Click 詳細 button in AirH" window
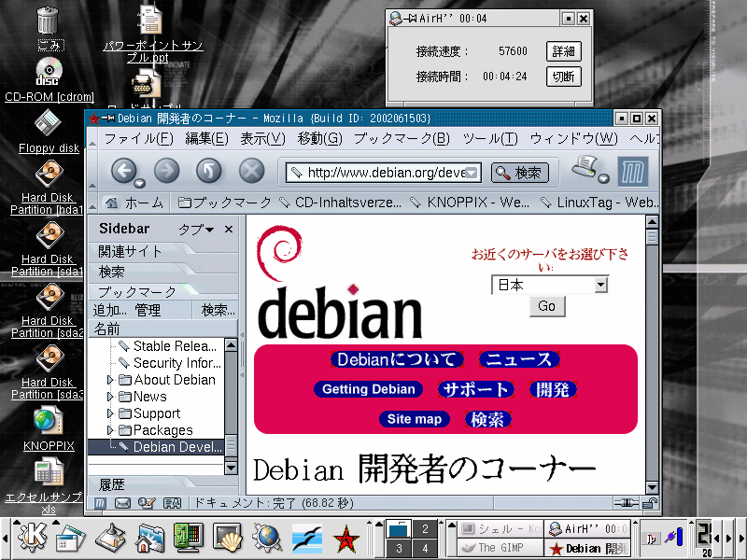This screenshot has width=747, height=560. click(564, 51)
